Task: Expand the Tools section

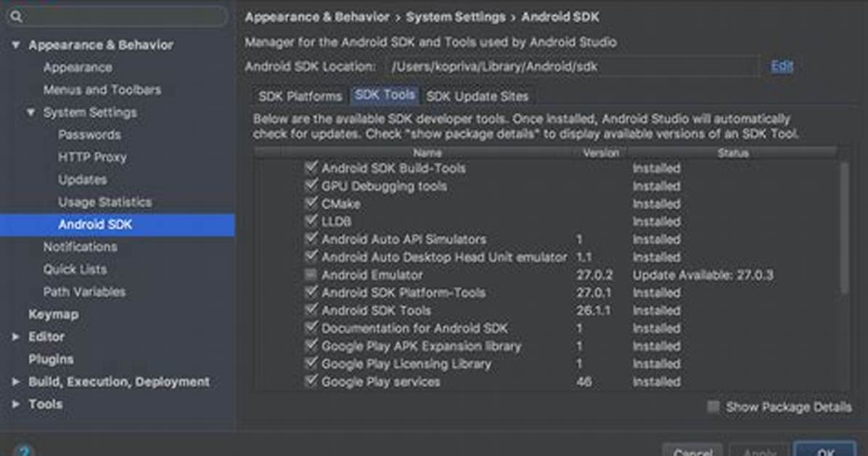Action: pos(16,404)
